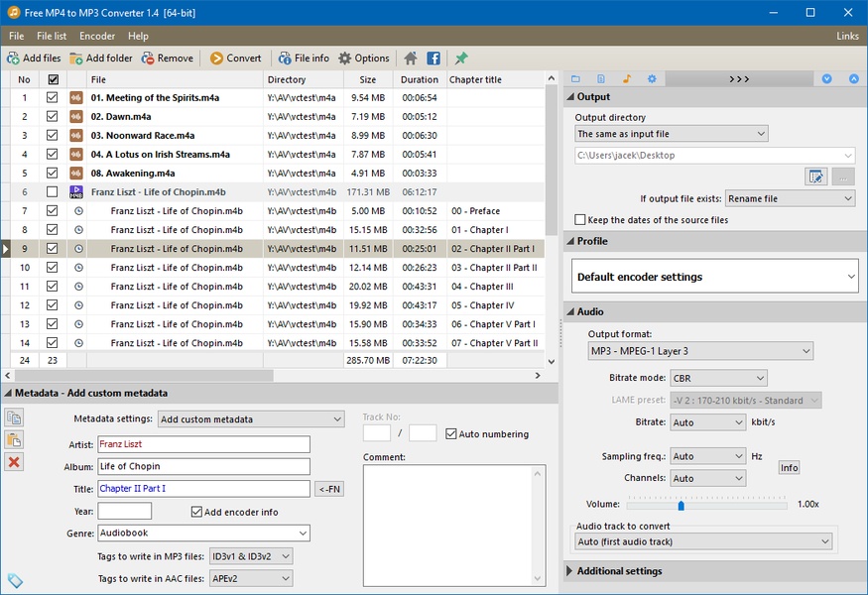Open the Facebook icon link
Viewport: 868px width, 595px height.
(434, 59)
